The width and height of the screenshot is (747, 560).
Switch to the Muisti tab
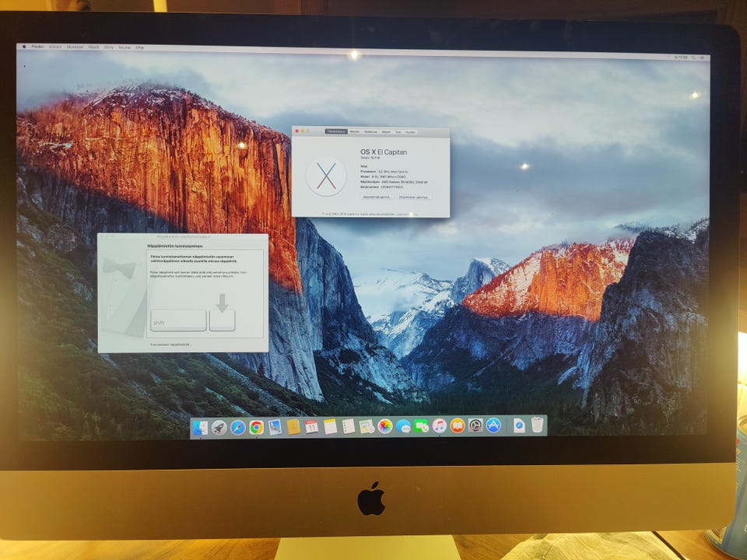pyautogui.click(x=386, y=132)
